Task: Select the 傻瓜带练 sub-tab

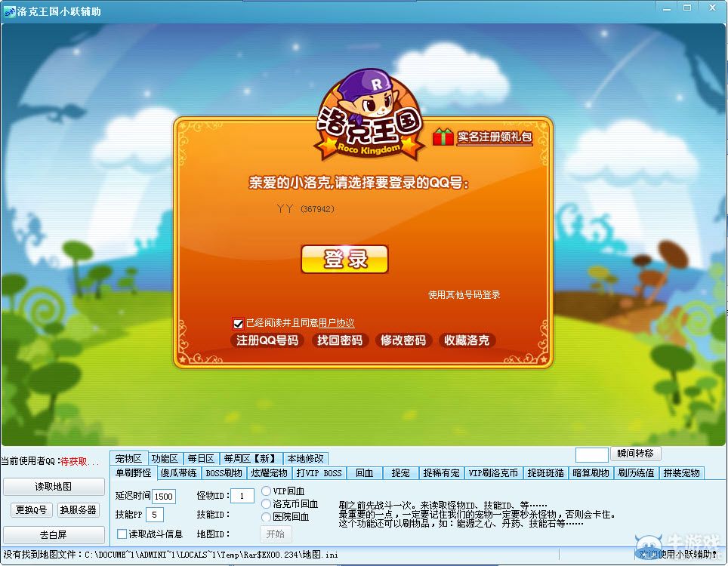Action: [x=179, y=472]
